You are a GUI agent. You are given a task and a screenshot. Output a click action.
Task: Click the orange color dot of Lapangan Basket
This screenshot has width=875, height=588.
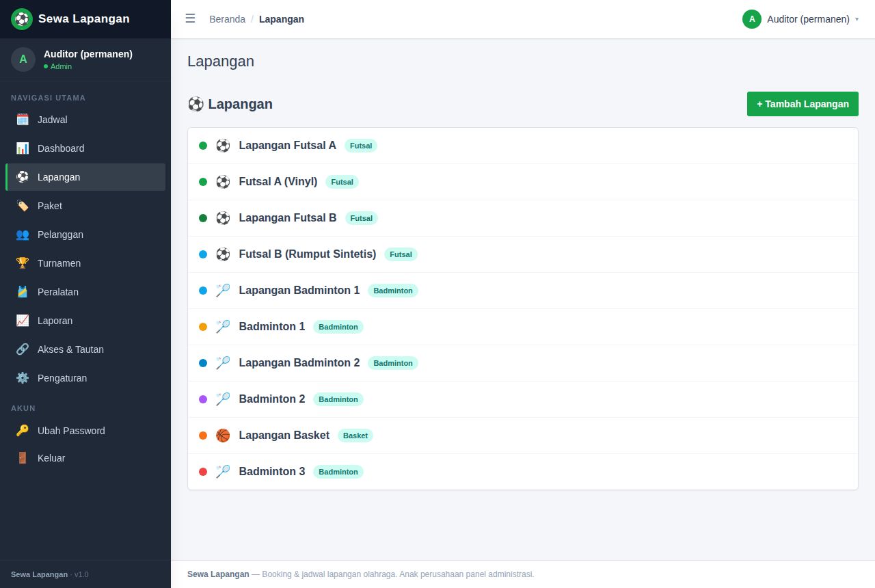tap(203, 436)
